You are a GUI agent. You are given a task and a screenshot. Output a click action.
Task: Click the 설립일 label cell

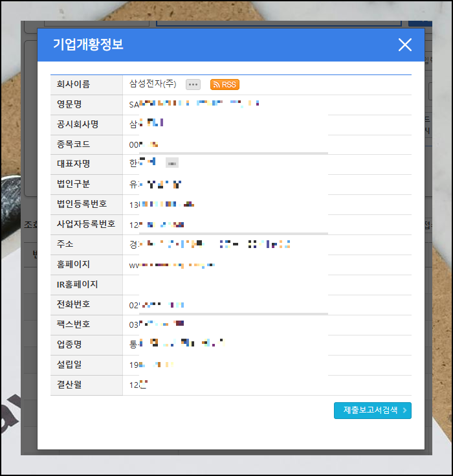87,365
